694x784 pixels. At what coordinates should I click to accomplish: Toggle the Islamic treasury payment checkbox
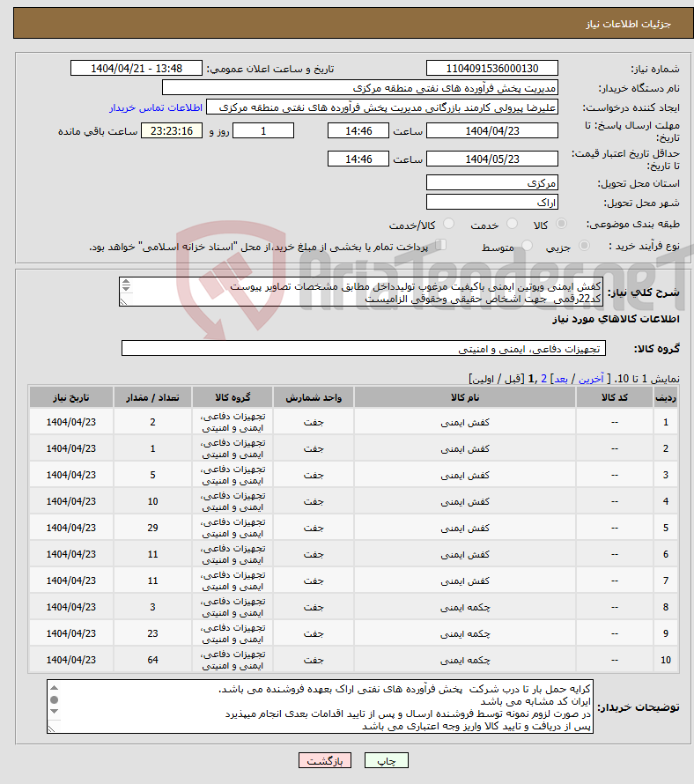(x=440, y=245)
